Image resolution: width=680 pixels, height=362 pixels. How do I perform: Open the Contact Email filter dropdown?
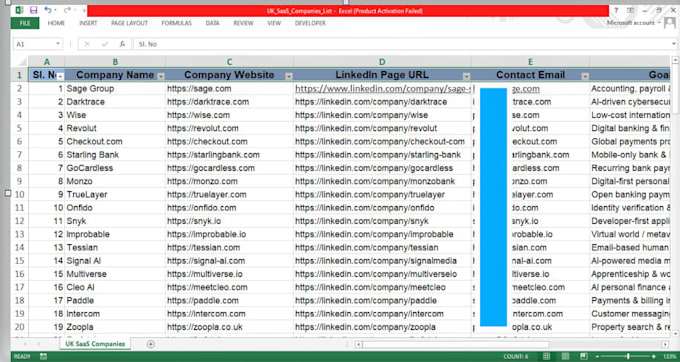(585, 76)
